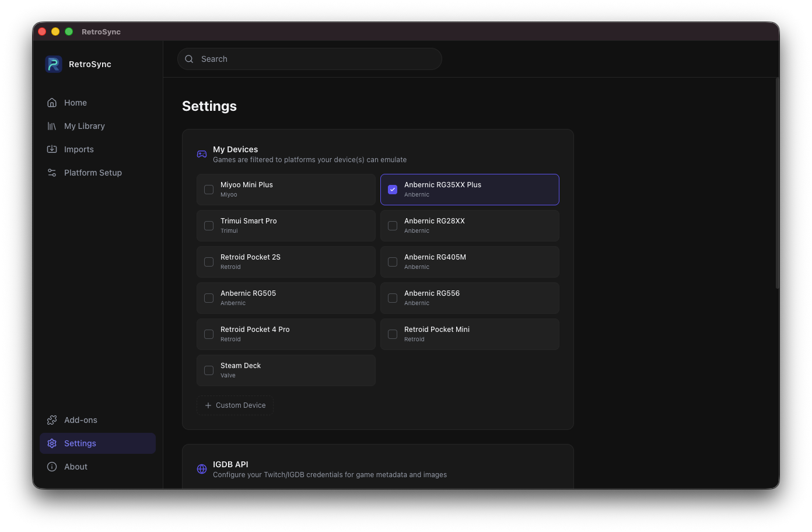Click the 'Anbernic RG405M' device name
This screenshot has width=812, height=532.
click(x=435, y=257)
